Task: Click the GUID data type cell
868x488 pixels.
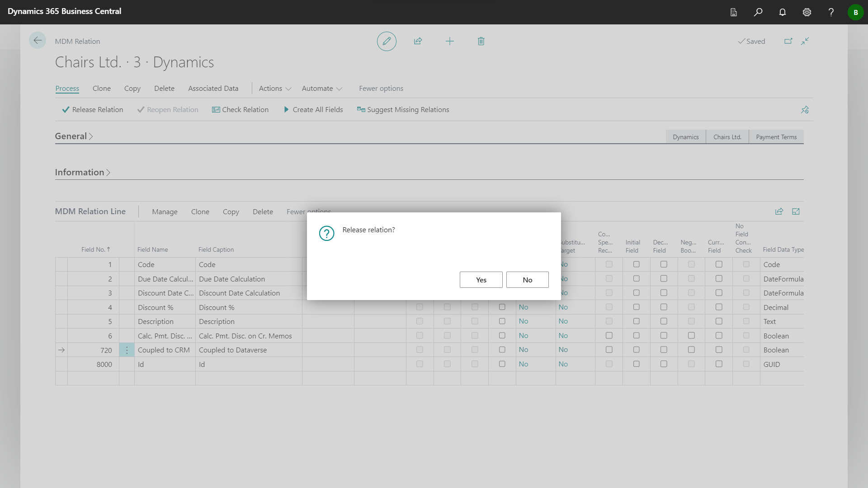Action: 782,364
